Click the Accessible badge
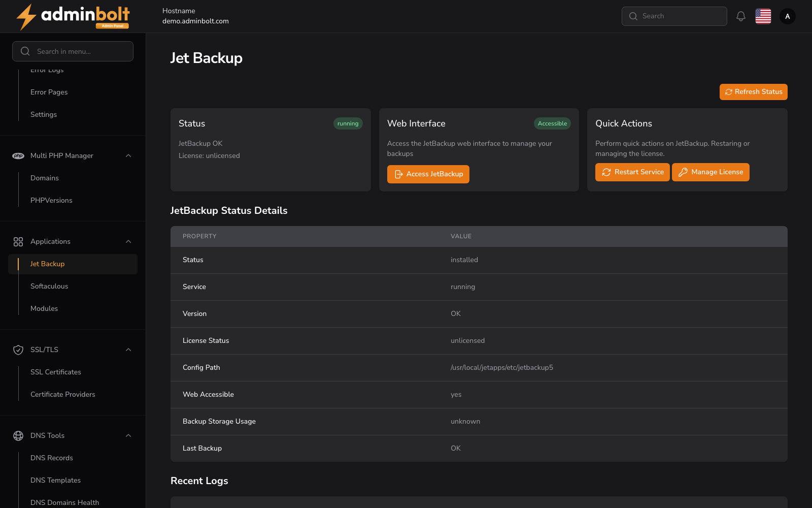This screenshot has height=508, width=812. coord(552,123)
